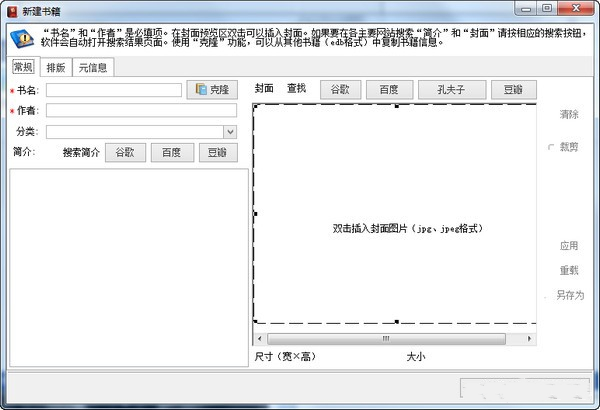Viewport: 600px width, 410px height.
Task: Click the blue book info icon
Action: (22, 39)
